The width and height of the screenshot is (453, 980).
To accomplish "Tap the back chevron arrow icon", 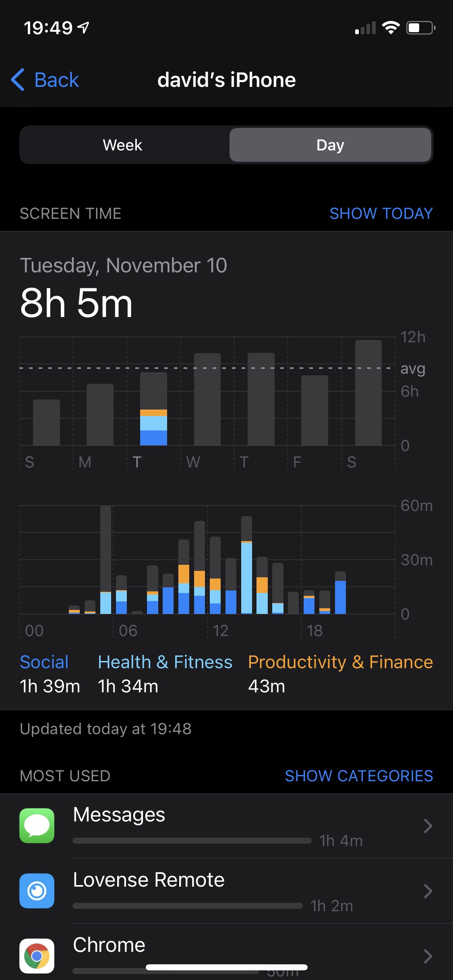I will click(18, 80).
